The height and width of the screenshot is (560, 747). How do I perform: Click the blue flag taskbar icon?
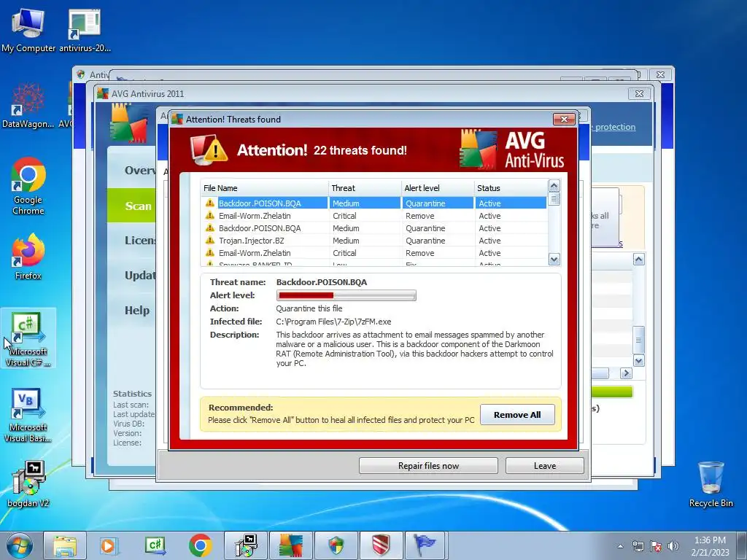pos(425,545)
